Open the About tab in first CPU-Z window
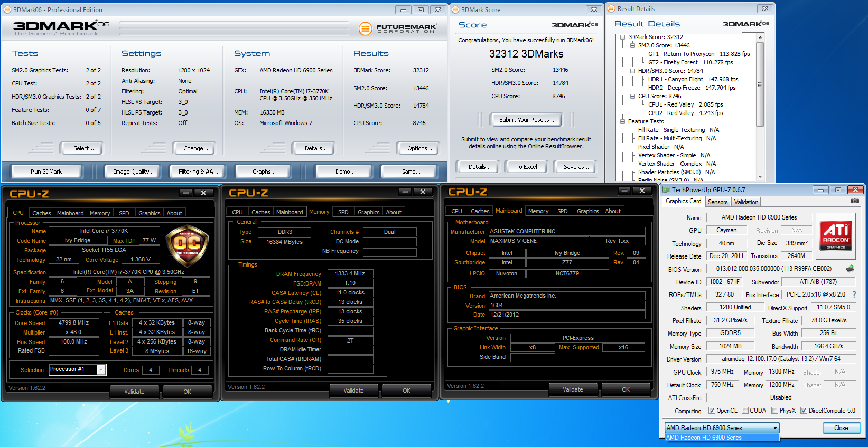Viewport: 868px width, 447px height. (174, 213)
